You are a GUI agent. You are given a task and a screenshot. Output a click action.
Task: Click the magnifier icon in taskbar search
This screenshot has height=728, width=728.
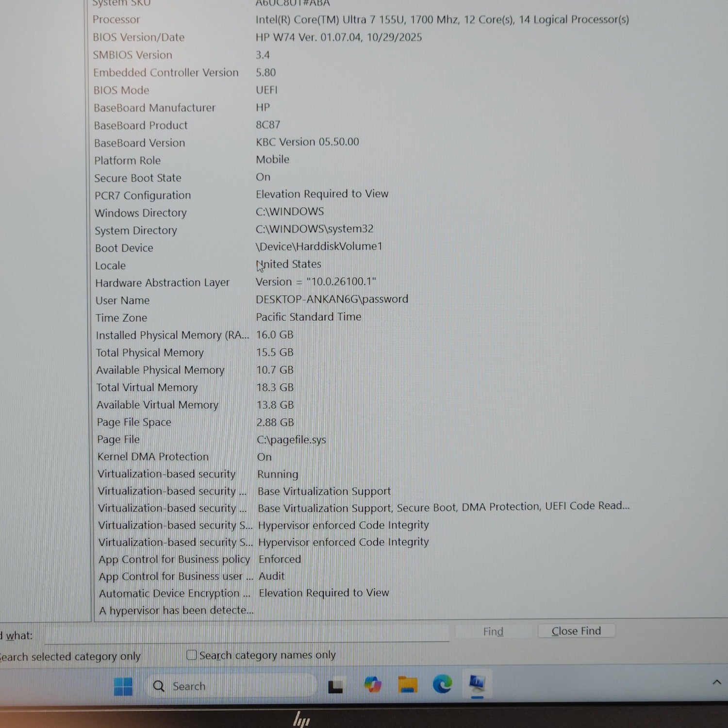point(159,686)
